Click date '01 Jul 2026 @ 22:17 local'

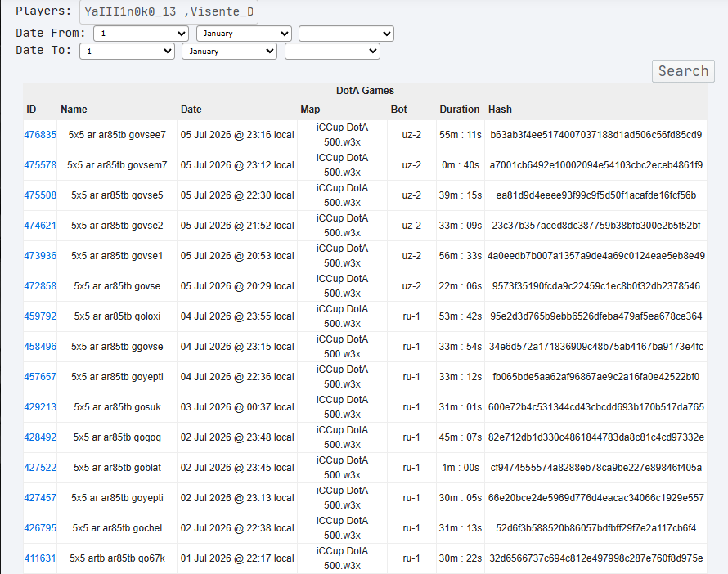[x=237, y=558]
